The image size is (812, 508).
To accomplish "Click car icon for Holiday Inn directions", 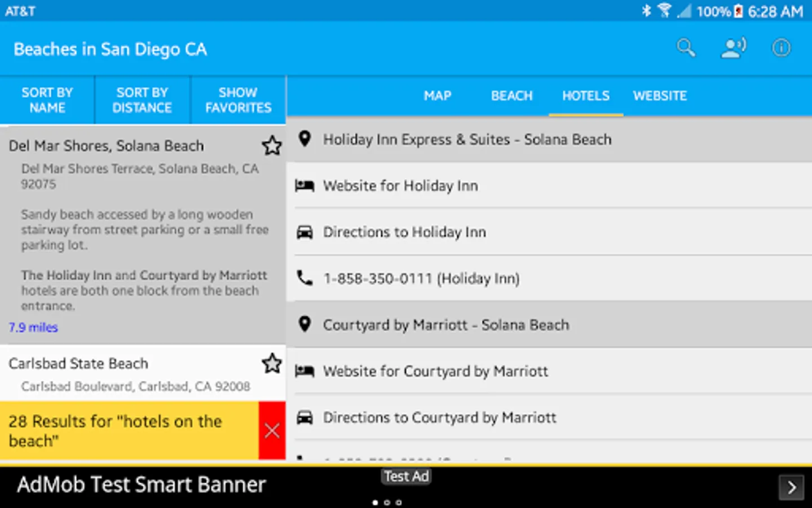I will (304, 232).
